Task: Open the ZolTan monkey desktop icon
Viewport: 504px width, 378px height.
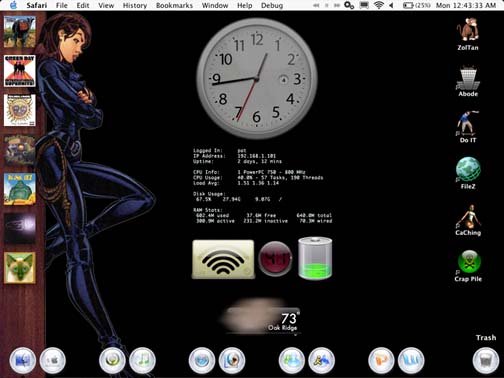Action: point(468,30)
